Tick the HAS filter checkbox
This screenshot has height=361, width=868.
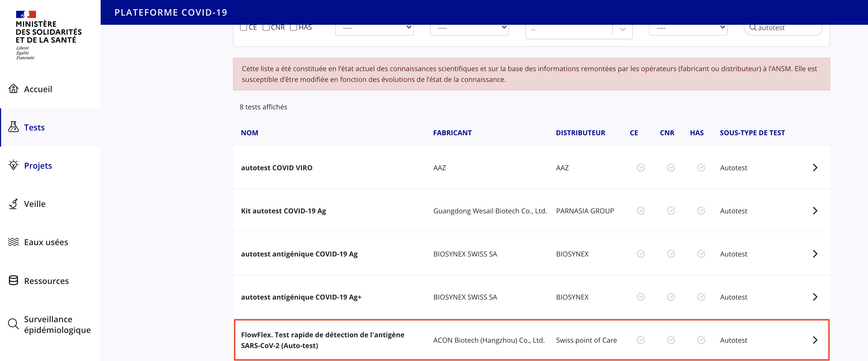tap(294, 28)
